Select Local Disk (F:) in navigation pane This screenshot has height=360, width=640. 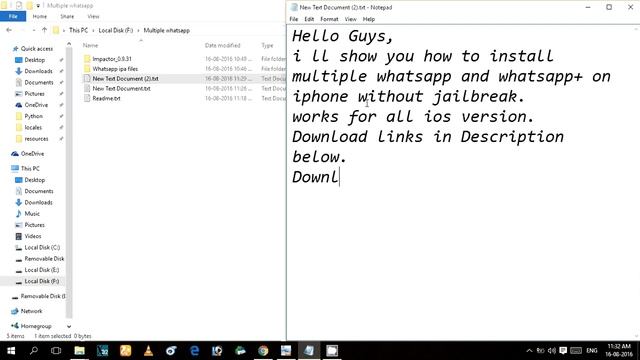(x=42, y=281)
